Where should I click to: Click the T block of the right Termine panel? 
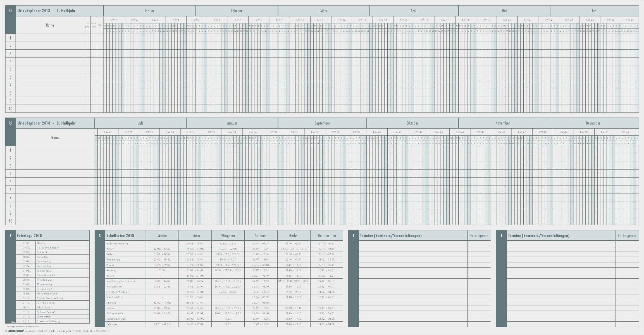(x=501, y=236)
